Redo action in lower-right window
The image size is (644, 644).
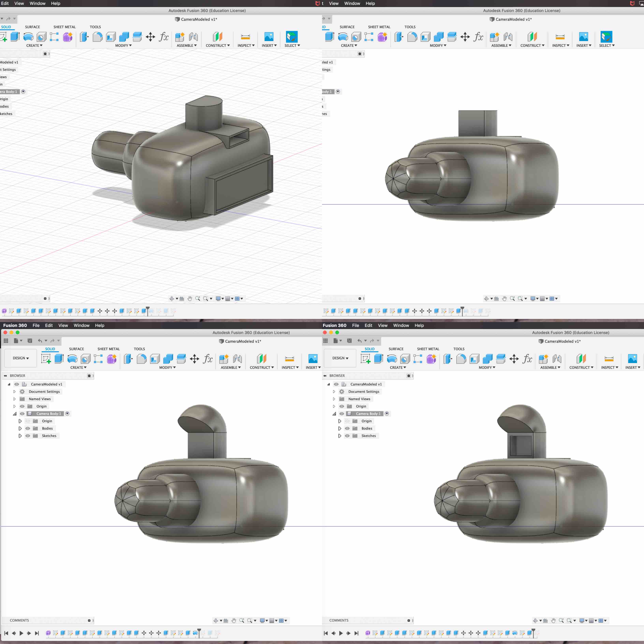click(372, 341)
